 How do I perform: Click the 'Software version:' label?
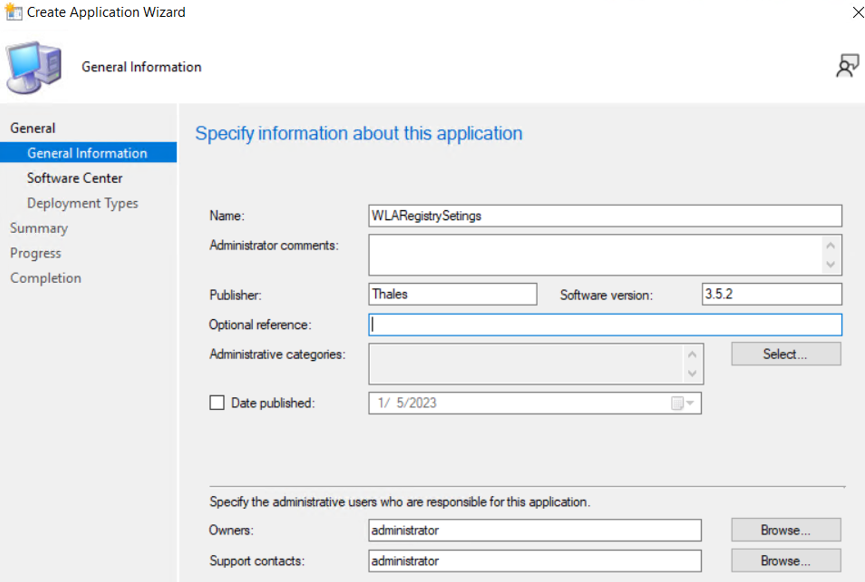point(606,295)
